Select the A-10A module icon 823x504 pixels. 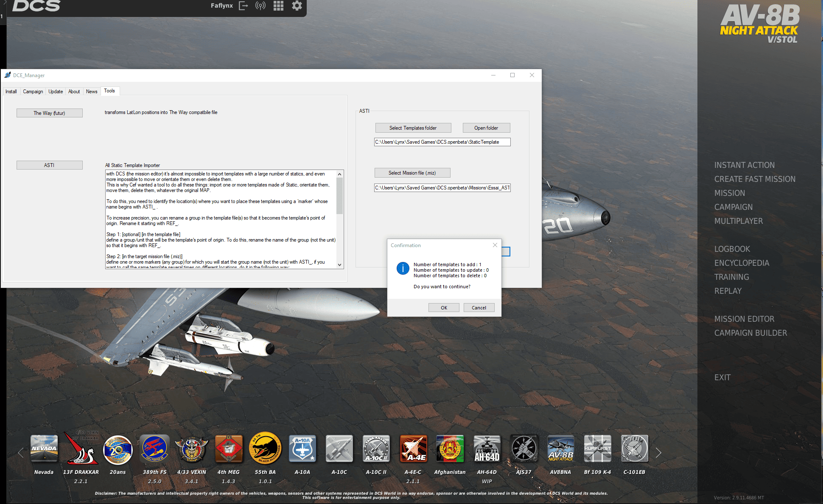302,448
